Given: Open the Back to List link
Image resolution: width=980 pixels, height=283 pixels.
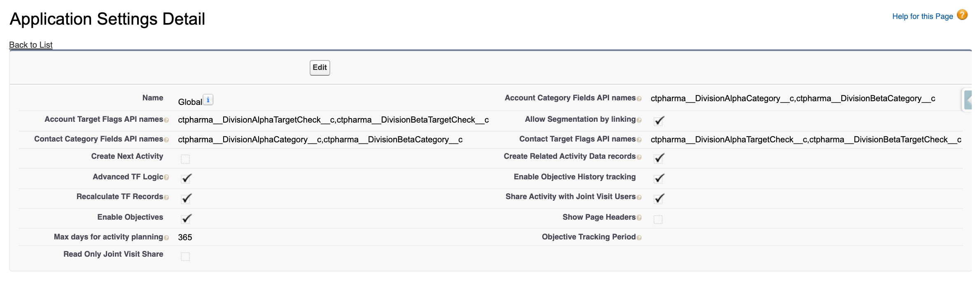Looking at the screenshot, I should [x=31, y=45].
